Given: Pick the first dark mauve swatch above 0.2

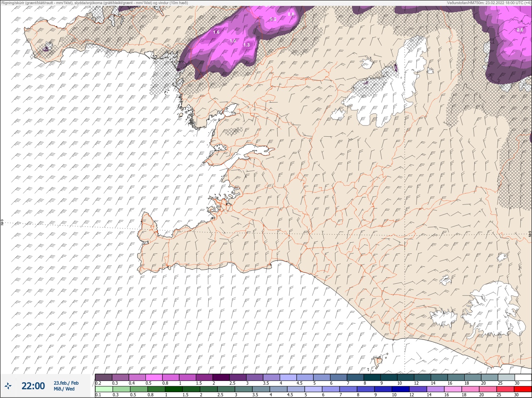Looking at the screenshot, I should click(103, 377).
